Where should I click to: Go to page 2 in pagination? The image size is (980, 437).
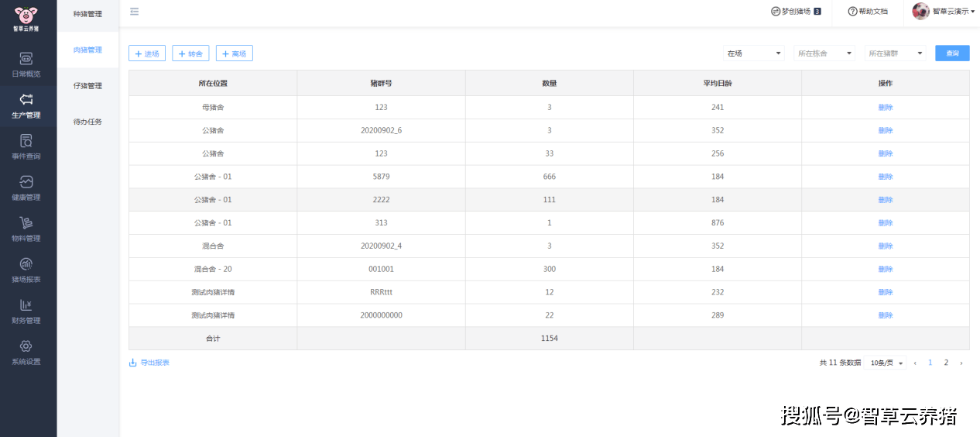(946, 363)
